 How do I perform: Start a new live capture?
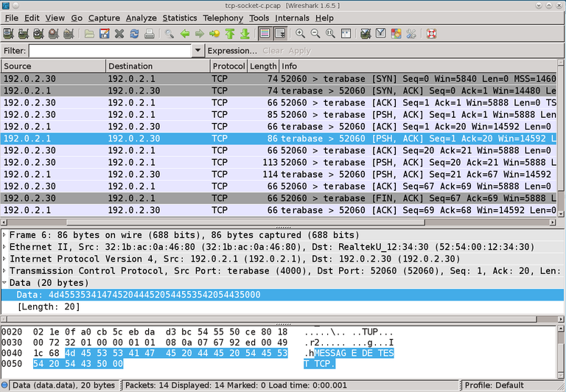coord(38,34)
